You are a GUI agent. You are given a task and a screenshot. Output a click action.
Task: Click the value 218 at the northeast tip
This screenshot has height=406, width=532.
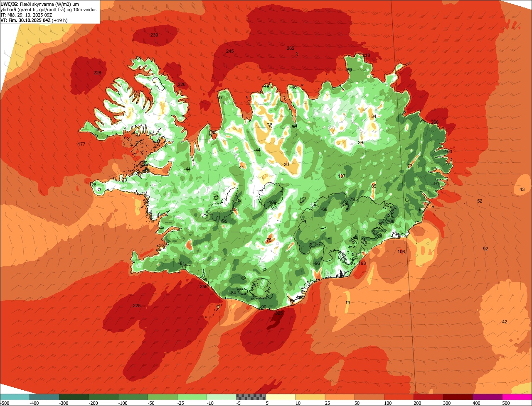(366, 55)
